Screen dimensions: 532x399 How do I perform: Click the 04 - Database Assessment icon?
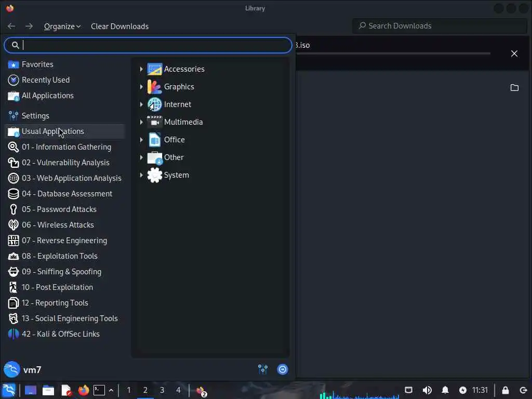coord(13,194)
